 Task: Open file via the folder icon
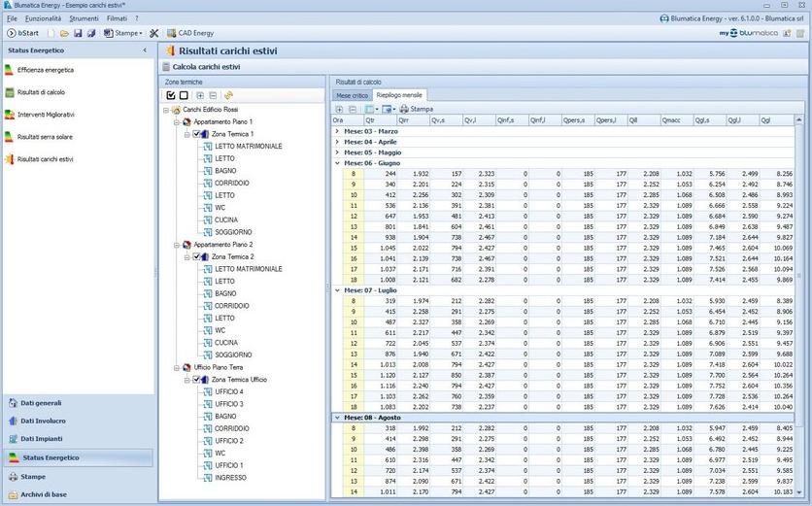tap(63, 33)
